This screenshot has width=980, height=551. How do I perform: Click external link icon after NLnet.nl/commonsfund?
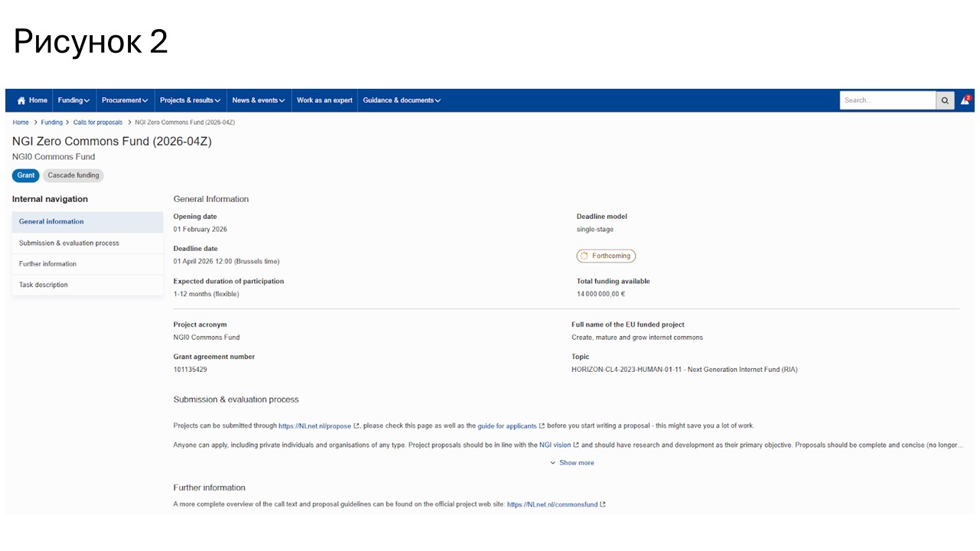[603, 504]
